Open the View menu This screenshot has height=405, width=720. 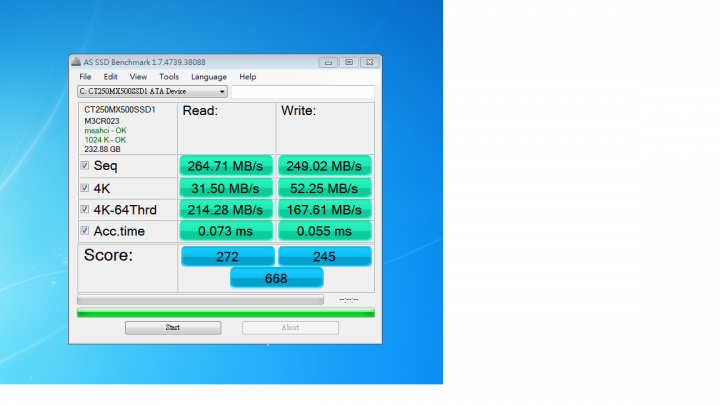[138, 77]
